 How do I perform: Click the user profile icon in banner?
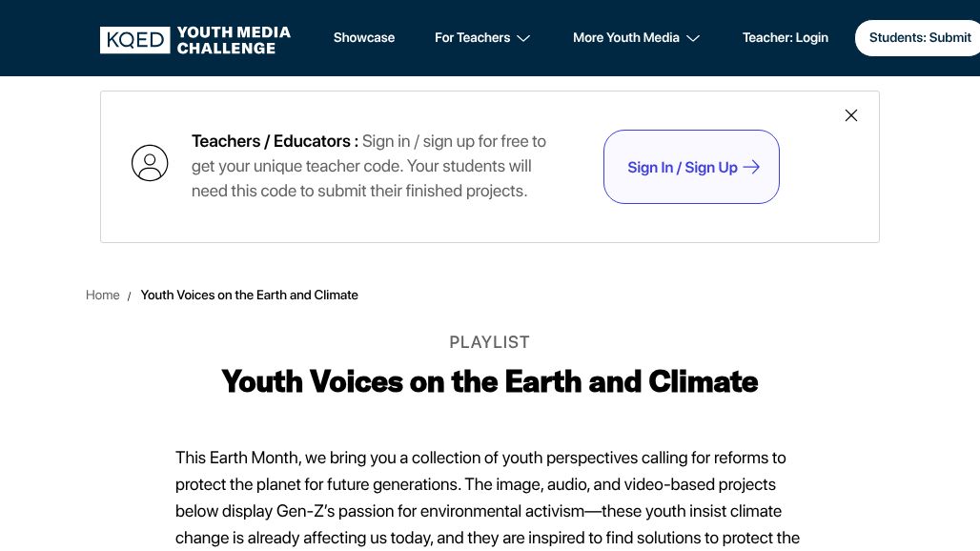pos(150,163)
